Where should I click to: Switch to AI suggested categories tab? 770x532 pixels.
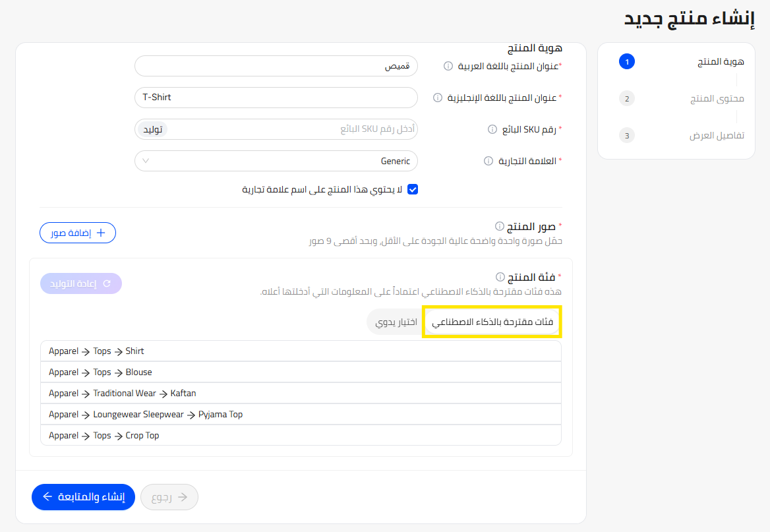[492, 322]
